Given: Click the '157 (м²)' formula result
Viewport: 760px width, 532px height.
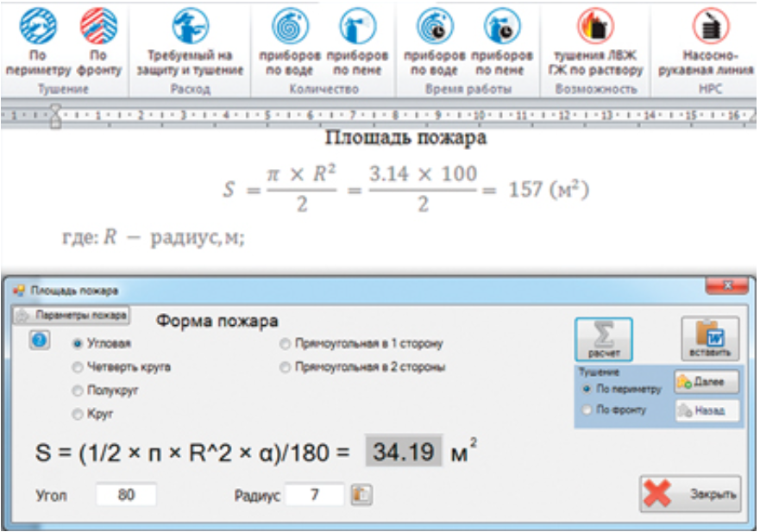Looking at the screenshot, I should [549, 189].
